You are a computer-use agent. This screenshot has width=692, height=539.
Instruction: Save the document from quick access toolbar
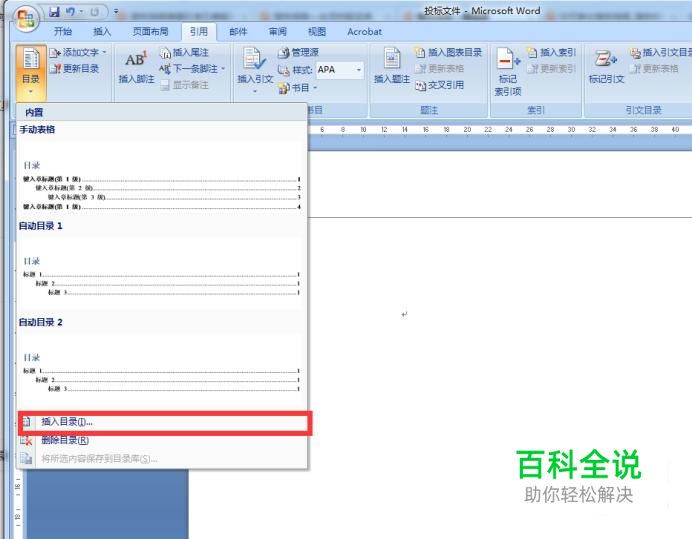click(54, 12)
